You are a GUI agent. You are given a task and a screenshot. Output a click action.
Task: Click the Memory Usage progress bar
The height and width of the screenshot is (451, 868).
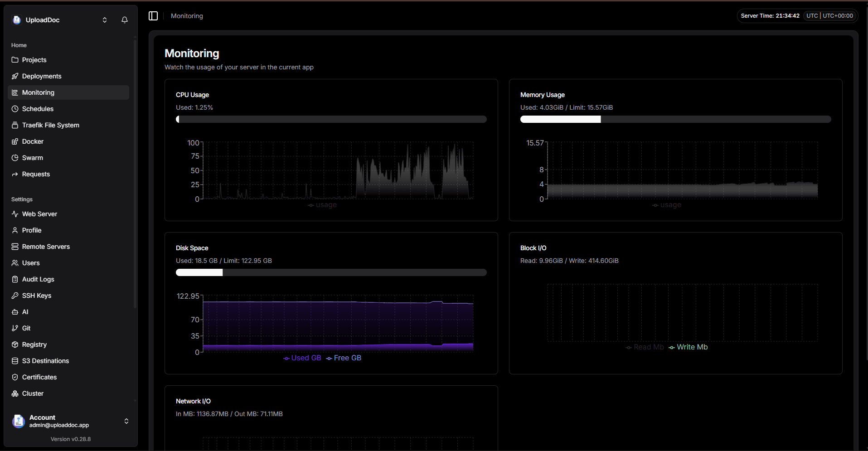pyautogui.click(x=676, y=119)
